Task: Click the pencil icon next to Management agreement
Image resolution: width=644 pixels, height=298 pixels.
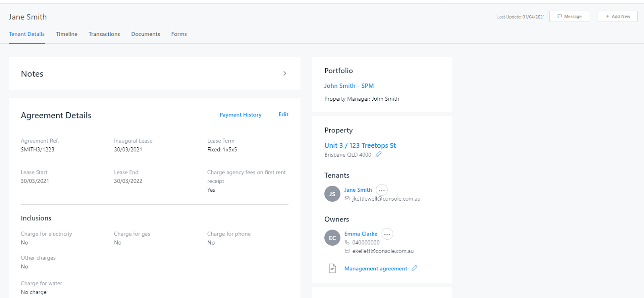Action: pyautogui.click(x=415, y=268)
